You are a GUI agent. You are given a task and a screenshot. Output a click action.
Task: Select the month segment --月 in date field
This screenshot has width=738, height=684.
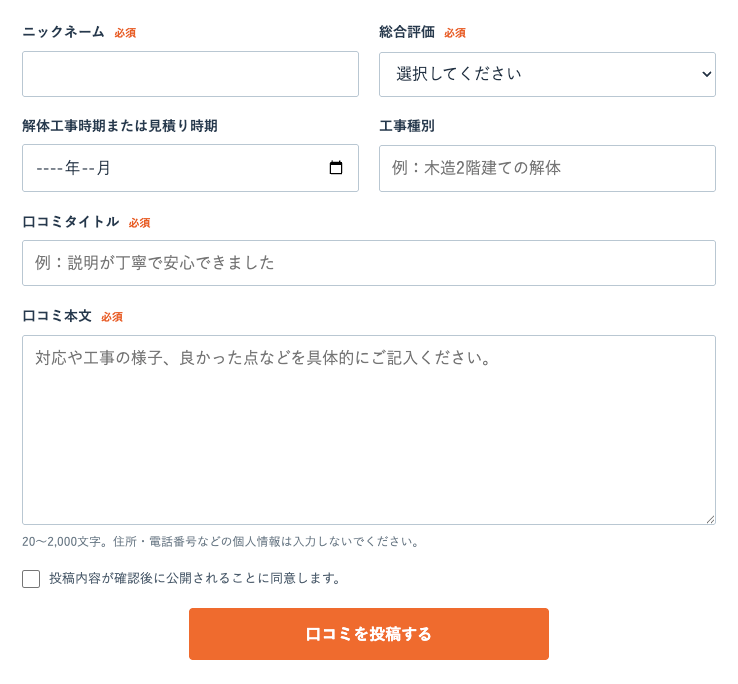96,168
